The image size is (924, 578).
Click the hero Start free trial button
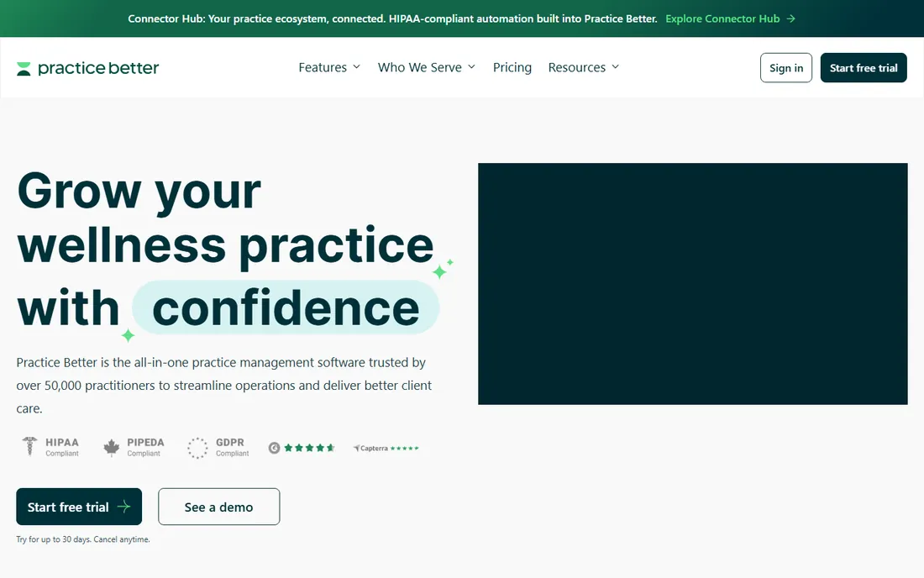tap(79, 507)
